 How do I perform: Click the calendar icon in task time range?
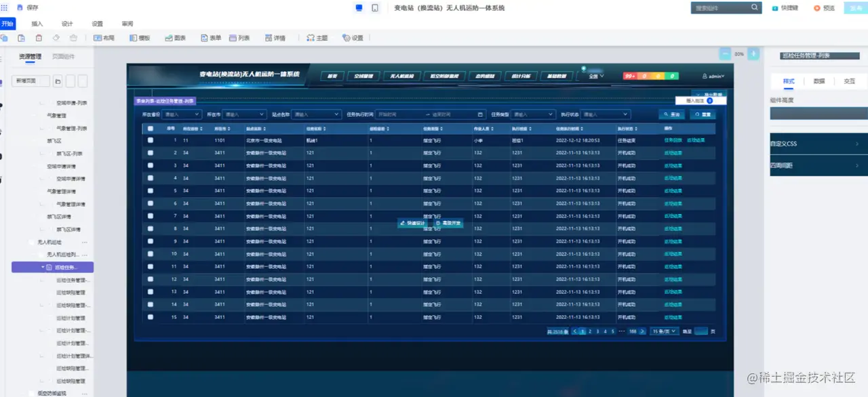pyautogui.click(x=481, y=114)
